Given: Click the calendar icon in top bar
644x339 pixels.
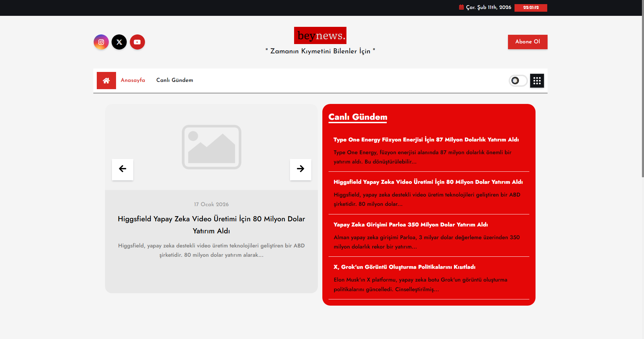Looking at the screenshot, I should (461, 7).
